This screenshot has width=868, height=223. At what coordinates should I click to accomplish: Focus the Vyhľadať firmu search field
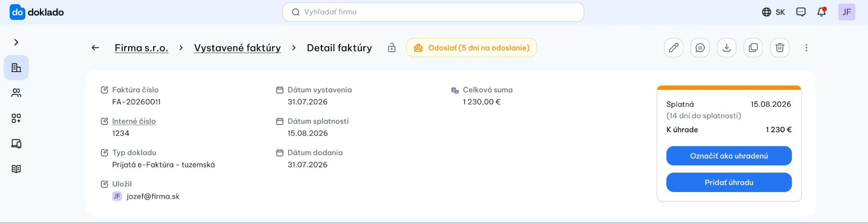[x=433, y=12]
